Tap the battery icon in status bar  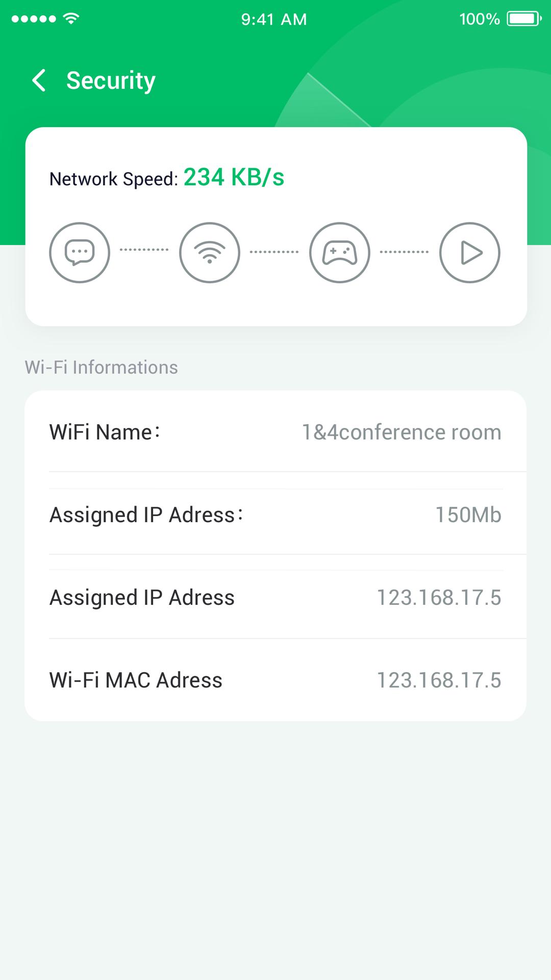(x=523, y=19)
